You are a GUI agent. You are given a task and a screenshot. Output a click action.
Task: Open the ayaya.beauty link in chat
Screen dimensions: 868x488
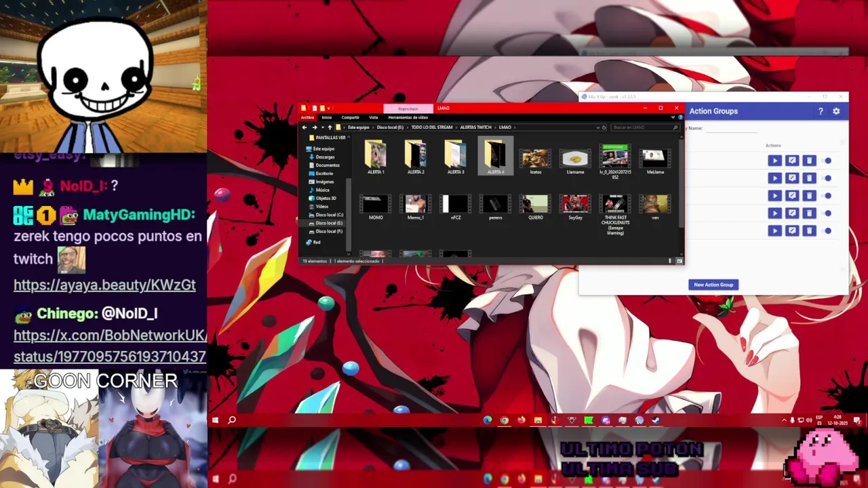[x=104, y=285]
